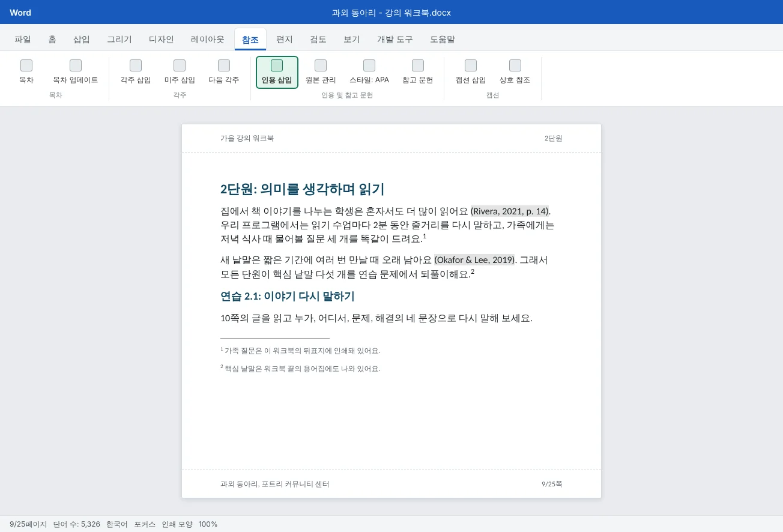The width and height of the screenshot is (783, 532).
Task: Select 인쇄 모양 view in status bar
Action: pyautogui.click(x=177, y=524)
